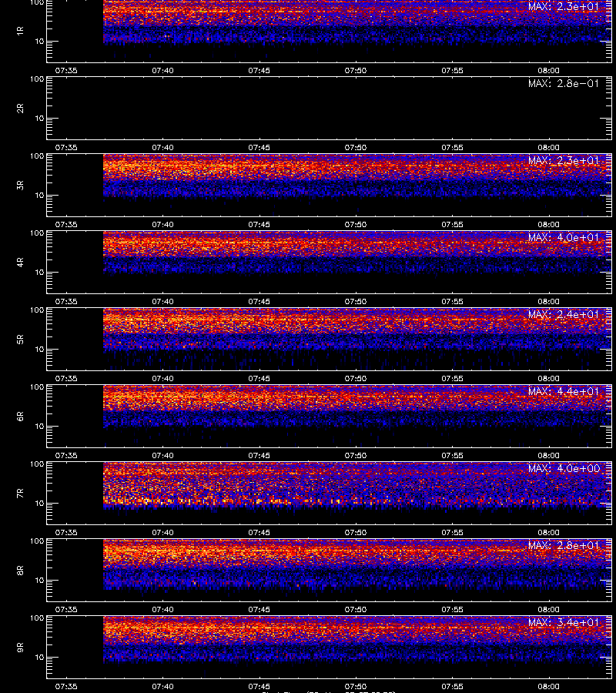Viewport: 616px width, 693px height.
Task: Click the 7R spectrogram plot area
Action: [x=330, y=494]
